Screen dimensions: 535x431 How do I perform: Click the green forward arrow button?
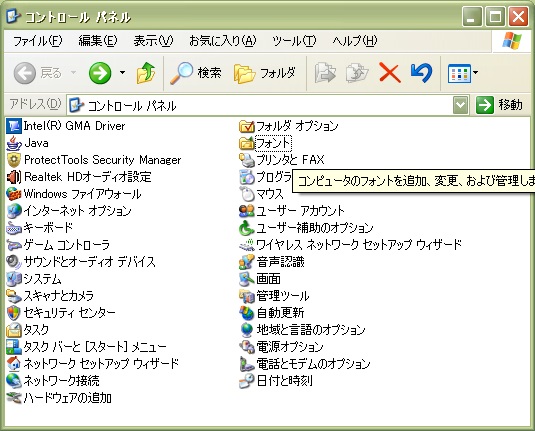100,73
